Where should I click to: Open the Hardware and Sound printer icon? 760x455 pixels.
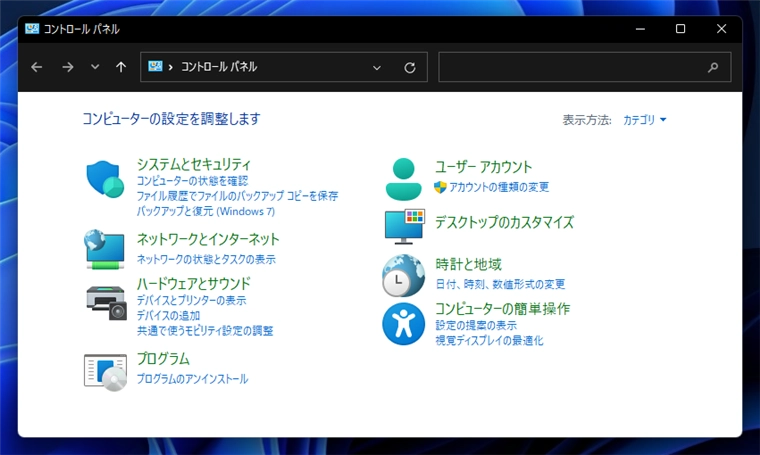click(x=106, y=303)
